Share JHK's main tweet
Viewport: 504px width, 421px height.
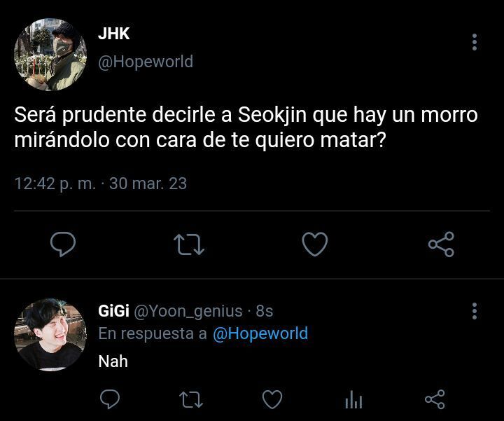[x=441, y=244]
